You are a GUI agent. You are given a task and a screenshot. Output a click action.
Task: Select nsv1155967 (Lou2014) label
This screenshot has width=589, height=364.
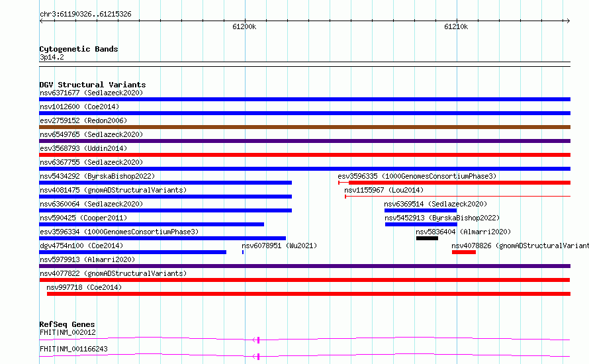(384, 190)
